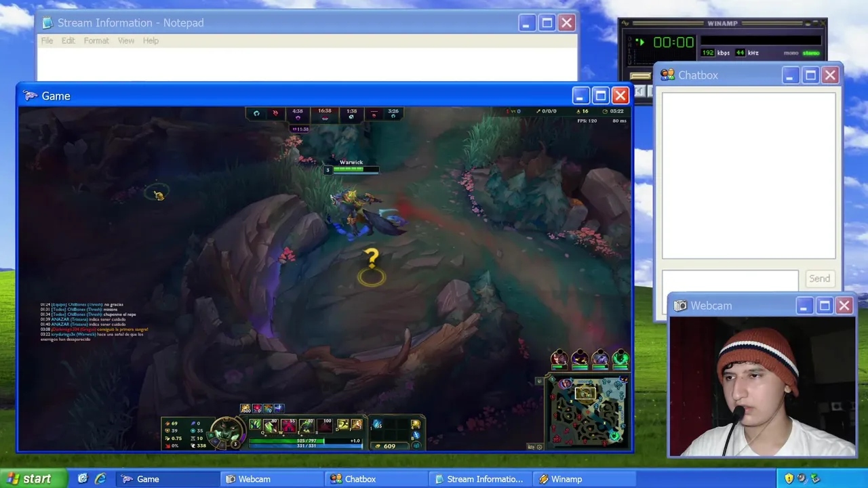Click the 0/0/0 KDA score
Image resolution: width=868 pixels, height=488 pixels.
point(549,111)
